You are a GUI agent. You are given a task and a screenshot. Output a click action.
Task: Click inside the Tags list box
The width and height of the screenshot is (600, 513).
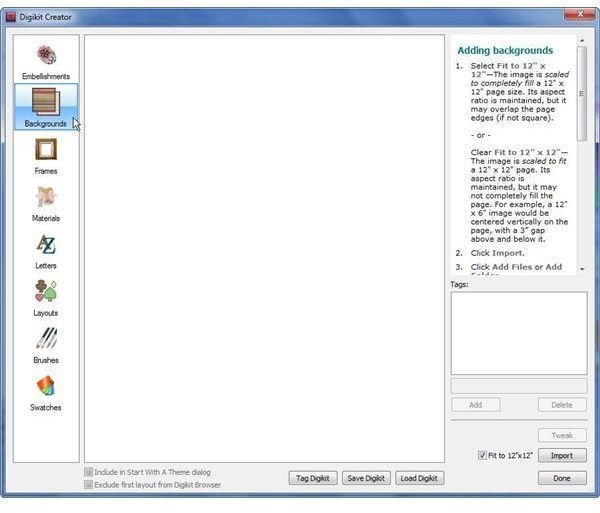pyautogui.click(x=519, y=333)
